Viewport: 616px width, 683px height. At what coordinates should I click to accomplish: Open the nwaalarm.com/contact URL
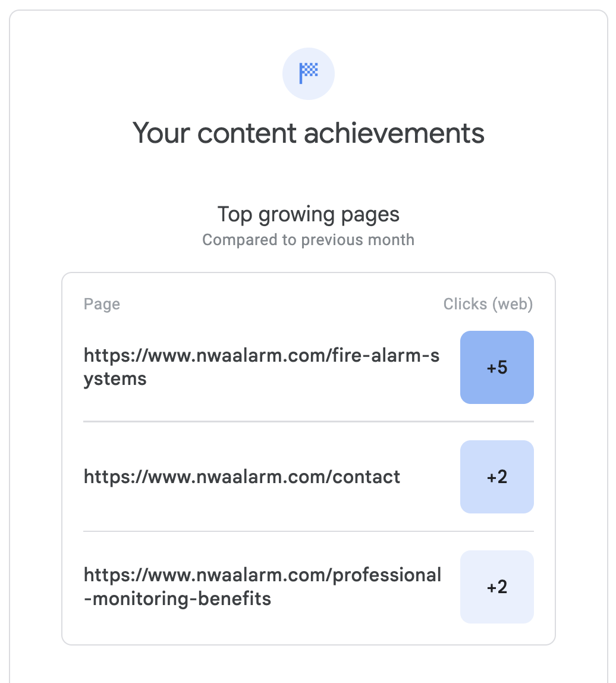(242, 477)
